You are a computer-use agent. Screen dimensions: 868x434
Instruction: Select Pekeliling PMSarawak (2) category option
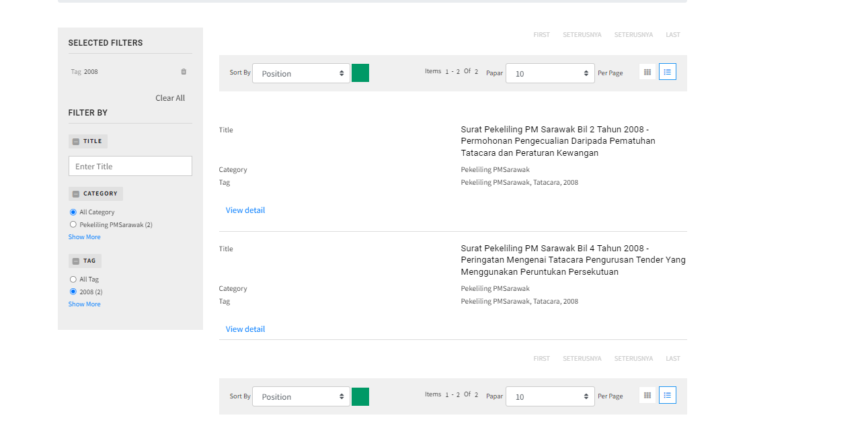[x=73, y=225]
